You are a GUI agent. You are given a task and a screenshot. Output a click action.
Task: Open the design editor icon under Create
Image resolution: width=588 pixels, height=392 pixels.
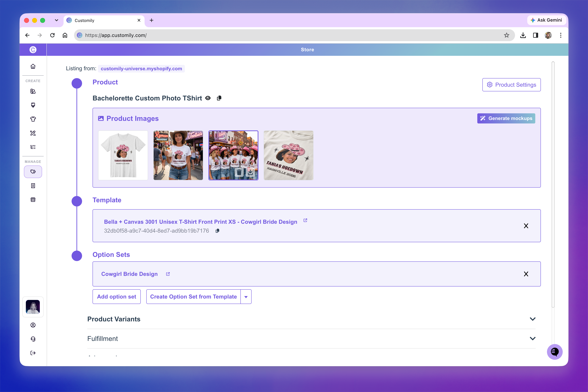tap(33, 91)
